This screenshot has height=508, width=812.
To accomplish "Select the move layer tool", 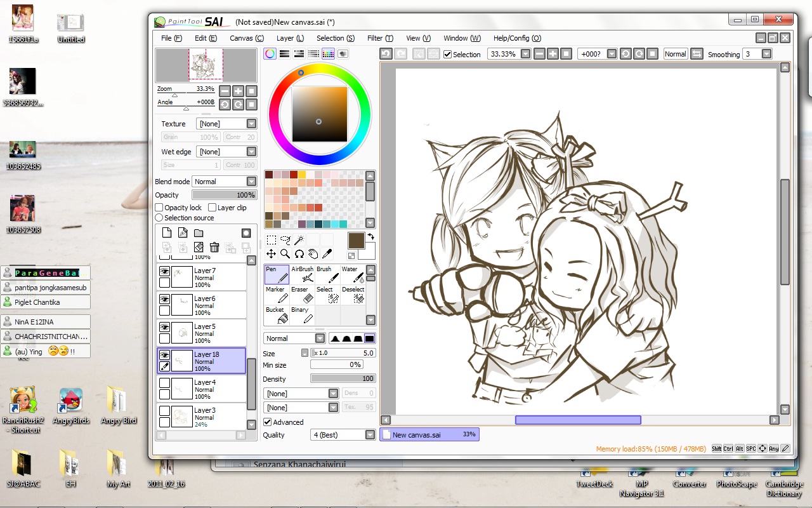I will [271, 254].
